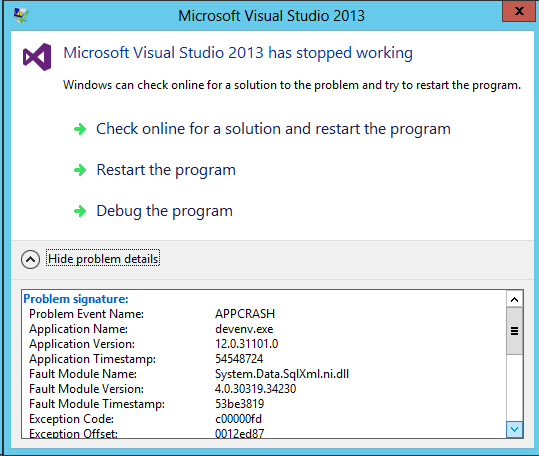Click the Visual Studio purple logo icon
The height and width of the screenshot is (456, 539).
tap(37, 57)
